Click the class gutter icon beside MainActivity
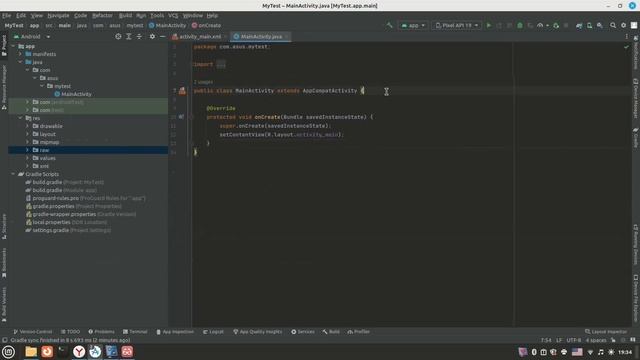 pyautogui.click(x=182, y=91)
